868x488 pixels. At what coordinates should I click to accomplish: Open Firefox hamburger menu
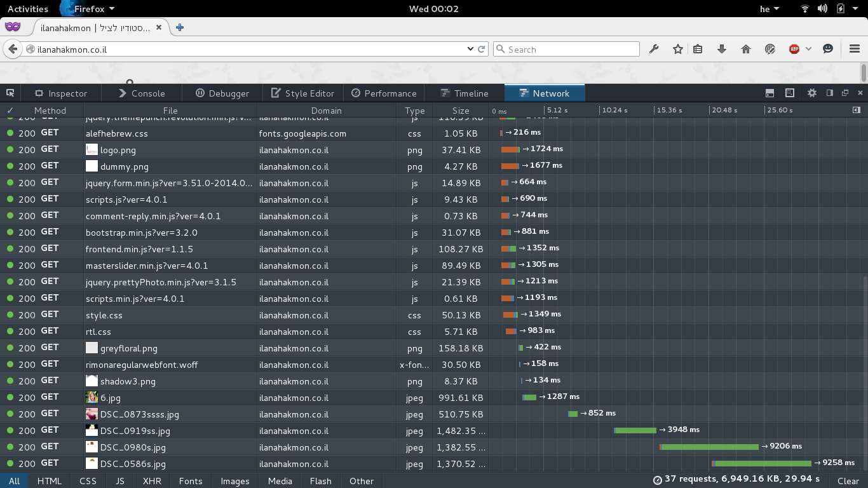click(x=855, y=49)
